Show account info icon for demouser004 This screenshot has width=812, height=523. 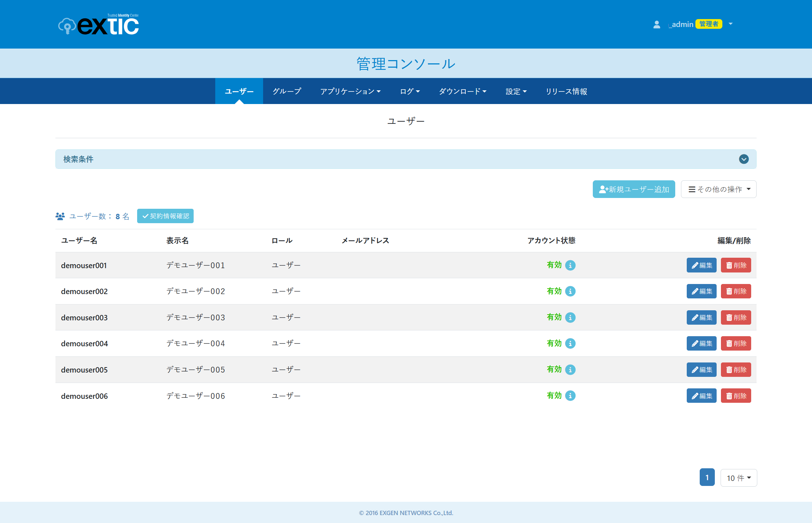coord(570,343)
